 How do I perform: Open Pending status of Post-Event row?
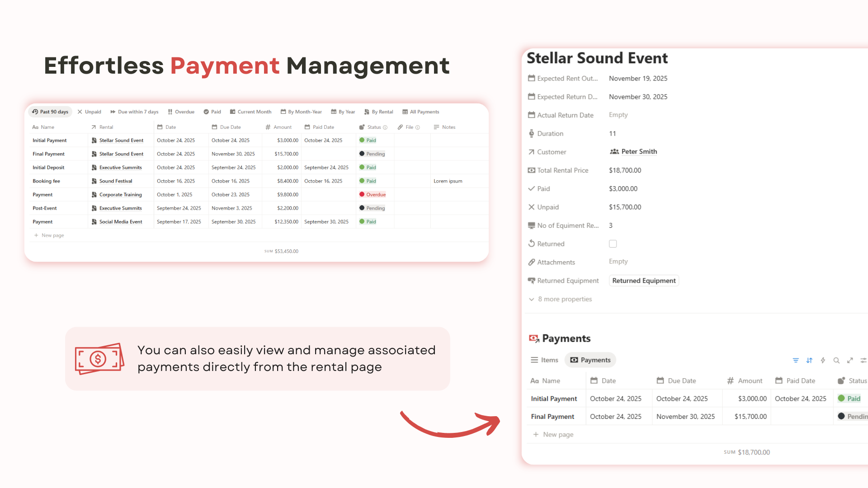coord(373,208)
